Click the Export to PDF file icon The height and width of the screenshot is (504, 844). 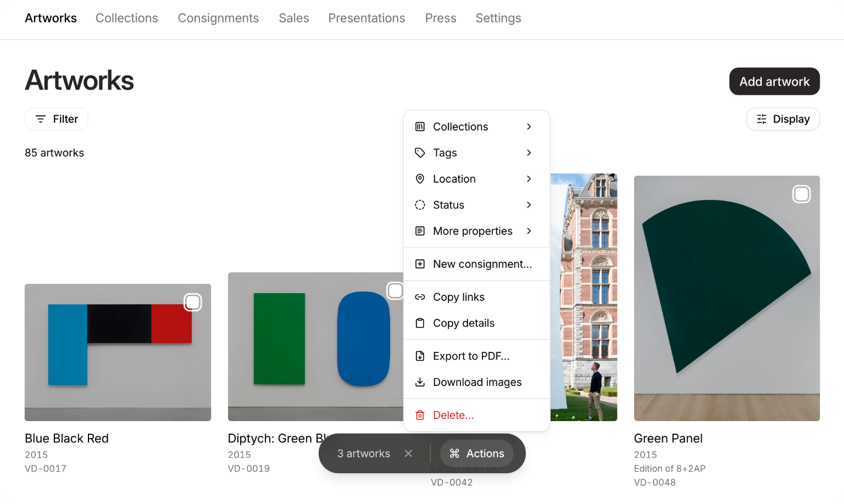[x=420, y=356]
